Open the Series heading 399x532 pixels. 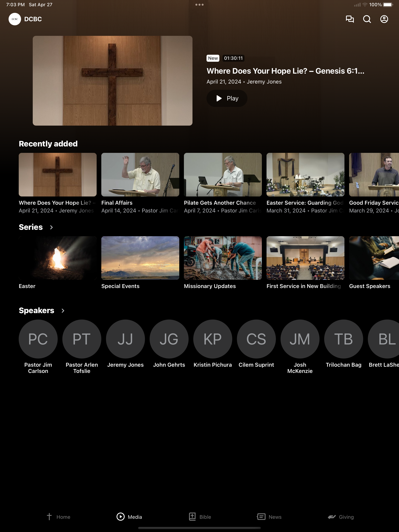coord(31,227)
